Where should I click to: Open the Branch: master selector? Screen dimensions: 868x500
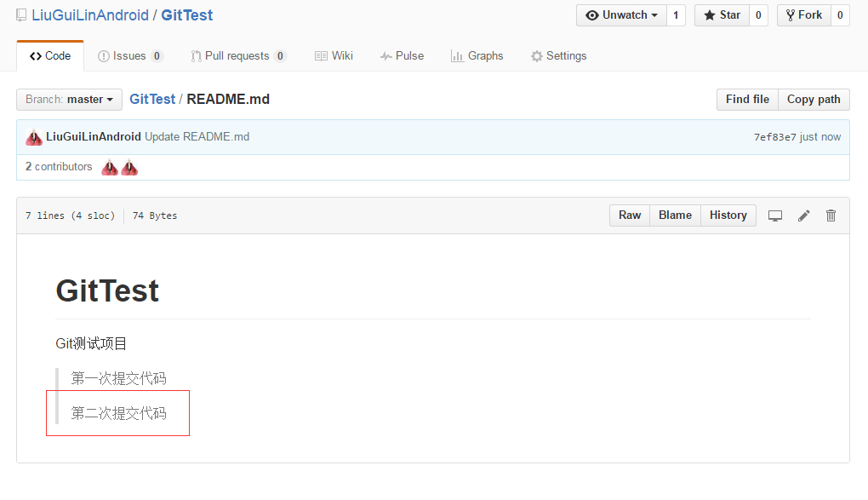69,100
